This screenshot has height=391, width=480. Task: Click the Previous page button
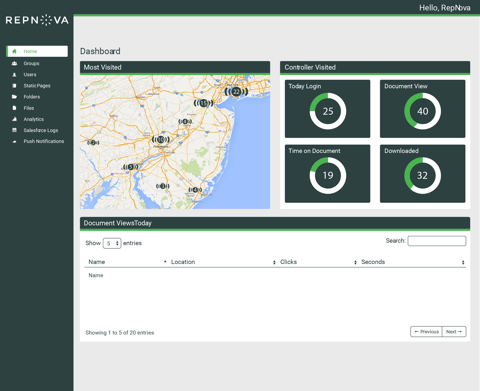[426, 332]
